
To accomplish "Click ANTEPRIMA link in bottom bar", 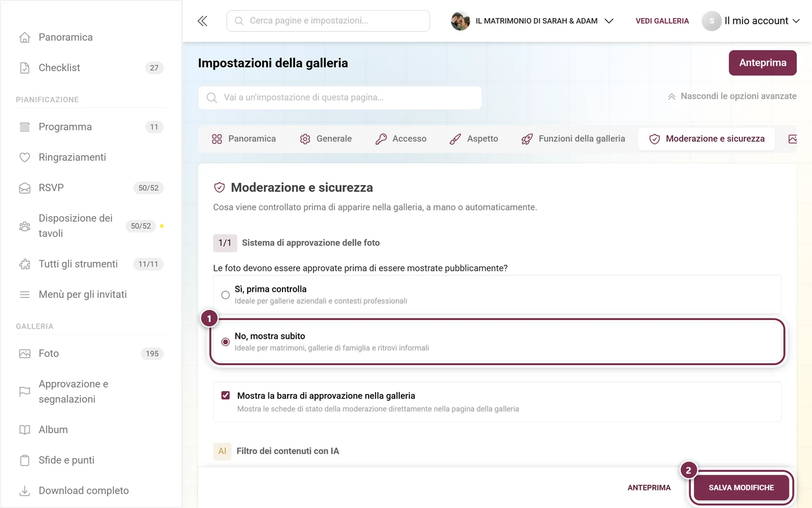I will [x=649, y=488].
